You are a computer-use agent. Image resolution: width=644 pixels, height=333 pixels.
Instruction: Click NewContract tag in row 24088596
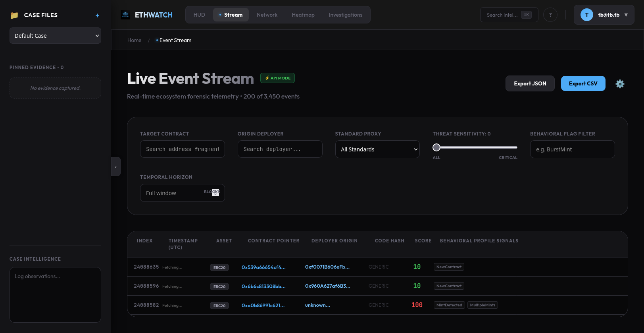tap(449, 286)
